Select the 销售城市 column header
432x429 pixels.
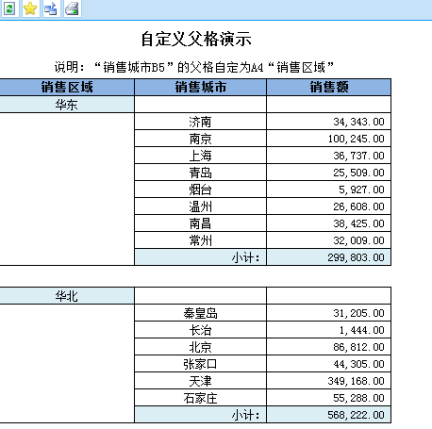click(x=200, y=87)
